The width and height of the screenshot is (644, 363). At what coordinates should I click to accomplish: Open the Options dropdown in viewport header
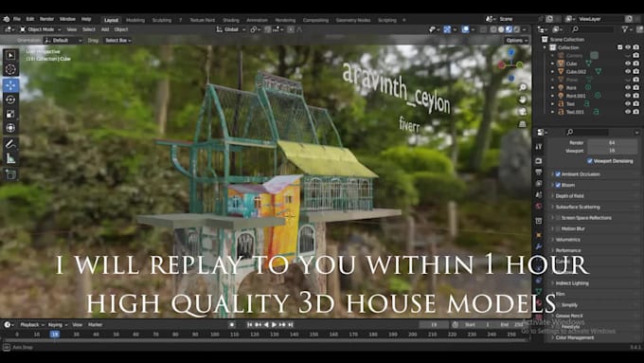[516, 41]
